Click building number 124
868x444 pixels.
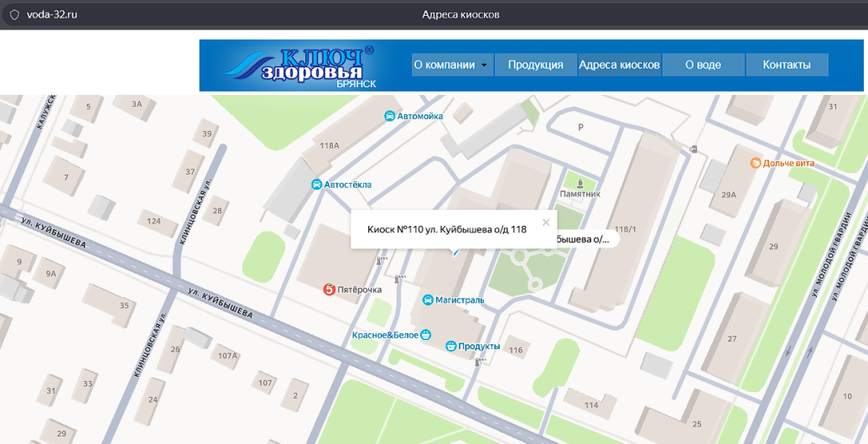[x=154, y=222]
